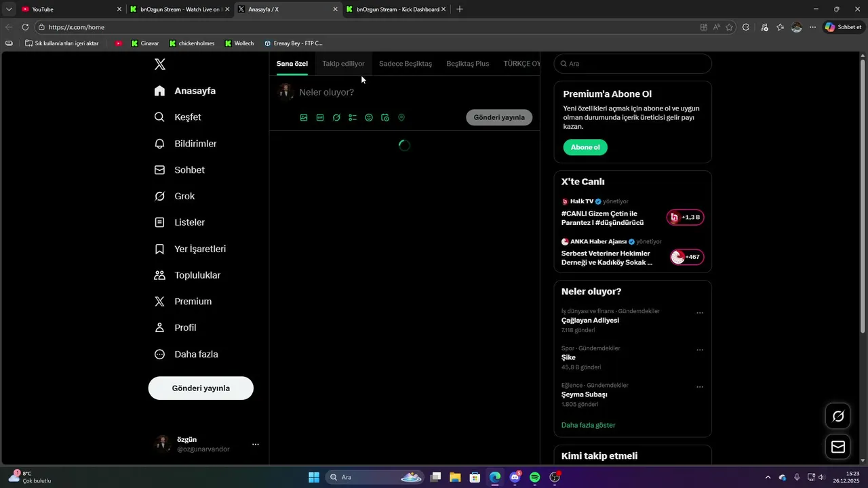Open Premium in sidebar
This screenshot has height=488, width=868.
tap(184, 302)
